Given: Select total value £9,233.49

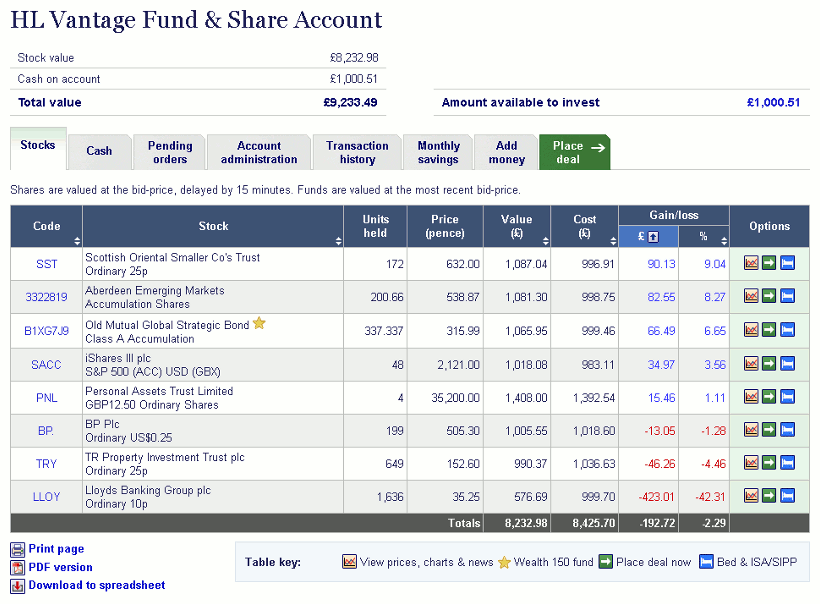Looking at the screenshot, I should pyautogui.click(x=350, y=102).
